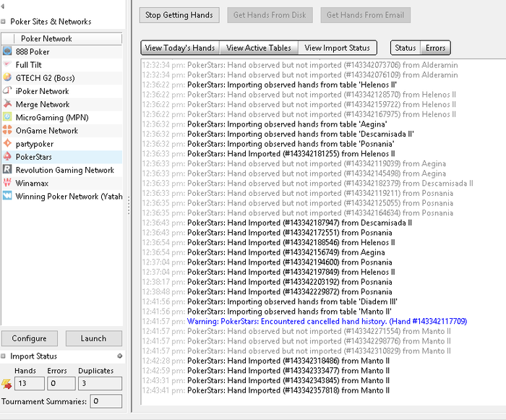506x420 pixels.
Task: Click Hand Imported #143342357818 log line
Action: [x=265, y=390]
